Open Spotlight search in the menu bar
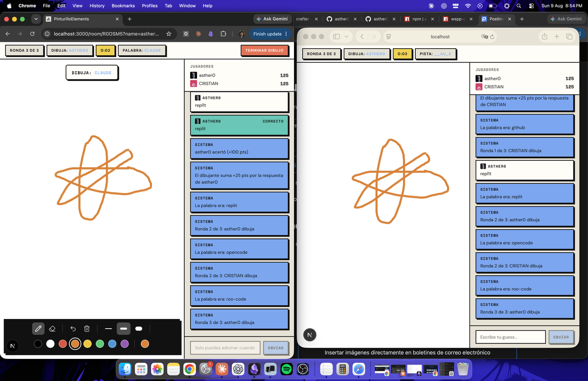Screen dimensions: 588x381 click(519, 6)
